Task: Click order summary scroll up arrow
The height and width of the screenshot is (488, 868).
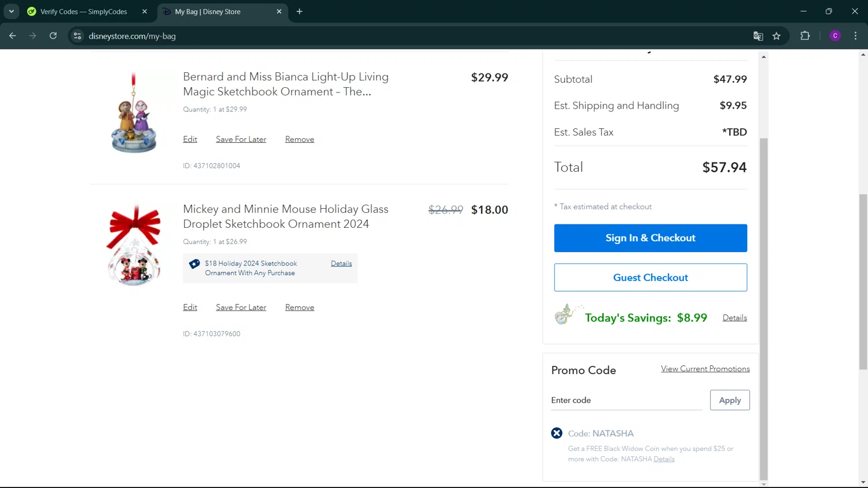Action: click(764, 57)
